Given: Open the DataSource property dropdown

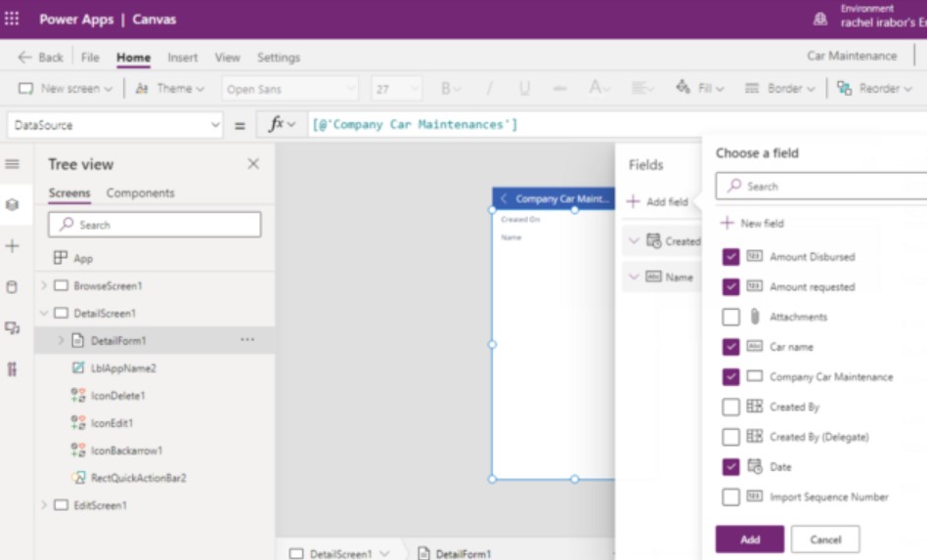Looking at the screenshot, I should coord(115,125).
